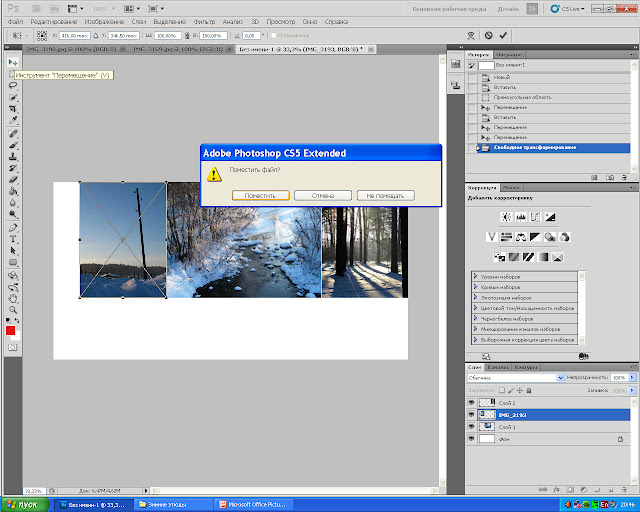
Task: Open the layer opacity slider arrow
Action: point(632,378)
